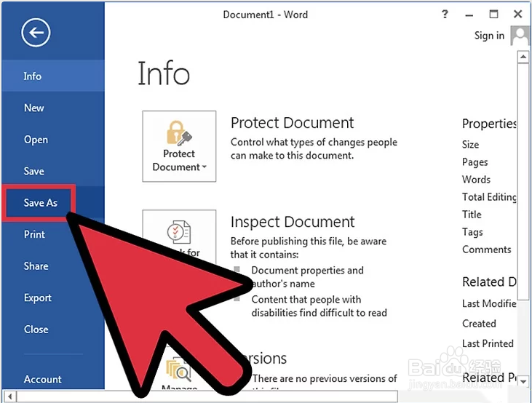Expand the Protect Document dropdown button
532x403 pixels.
179,146
